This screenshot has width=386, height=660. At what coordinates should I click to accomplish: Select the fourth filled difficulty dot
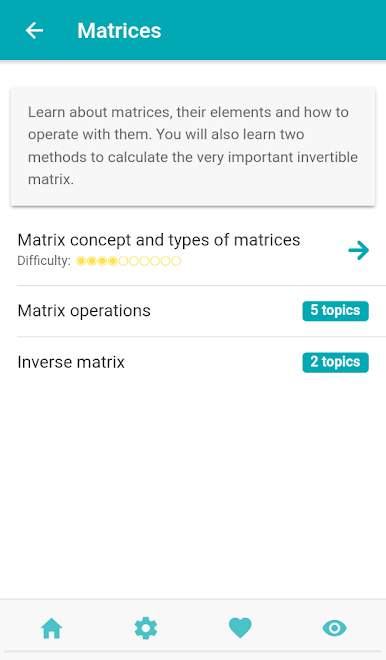click(112, 261)
